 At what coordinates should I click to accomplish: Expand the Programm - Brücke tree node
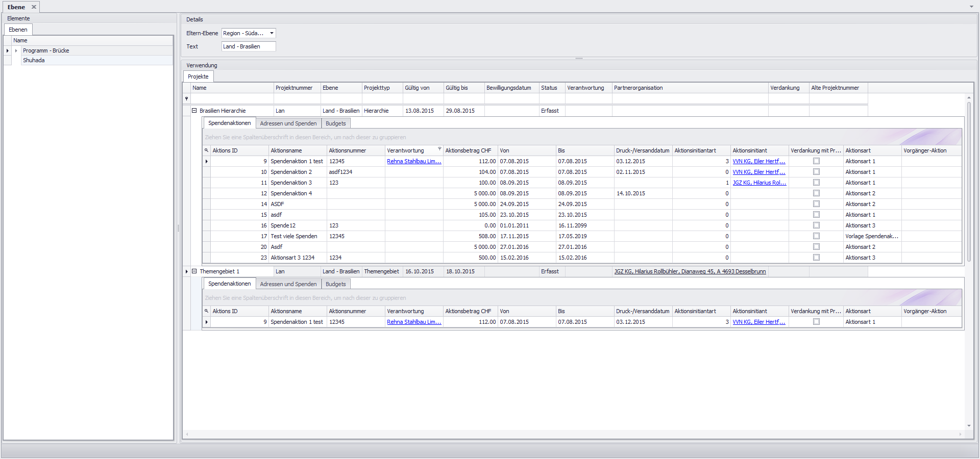tap(16, 50)
